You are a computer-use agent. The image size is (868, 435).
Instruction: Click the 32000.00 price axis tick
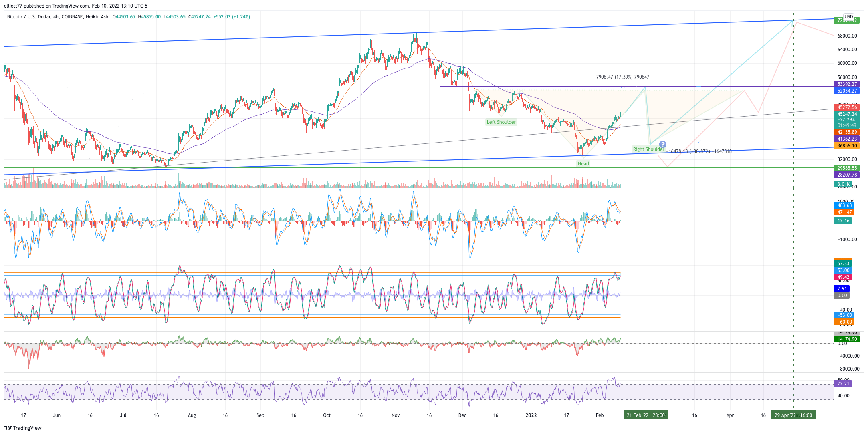pos(847,159)
